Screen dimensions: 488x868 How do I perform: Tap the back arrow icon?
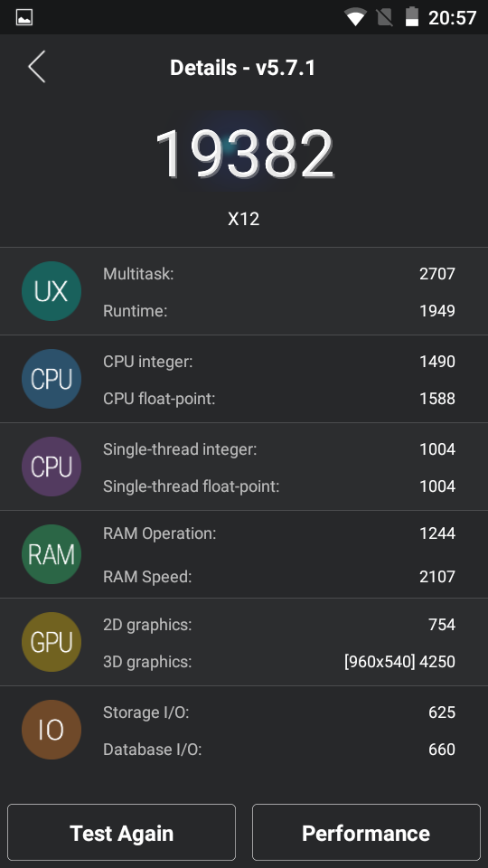[36, 67]
